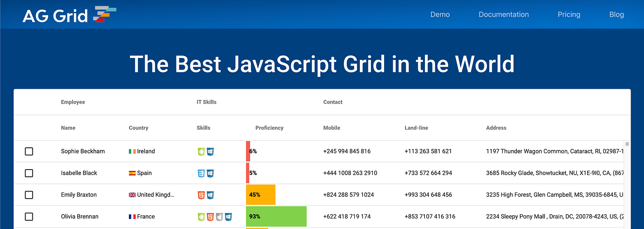The height and width of the screenshot is (229, 644).
Task: Click Android skill icon in Olivia Brennan row
Action: pos(201,217)
